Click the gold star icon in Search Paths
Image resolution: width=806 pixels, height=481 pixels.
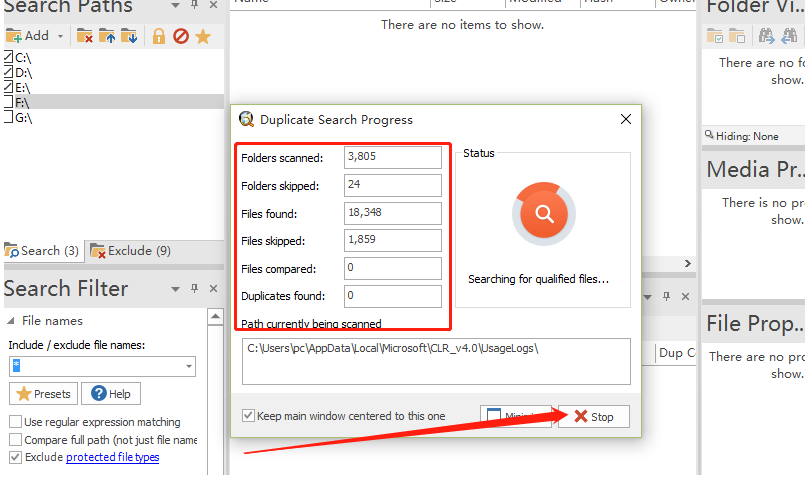(203, 36)
